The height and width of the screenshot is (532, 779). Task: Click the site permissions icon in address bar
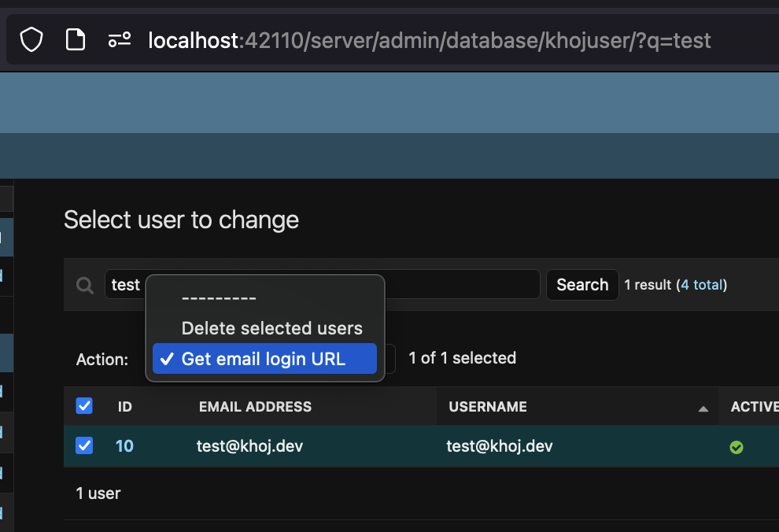[x=120, y=40]
